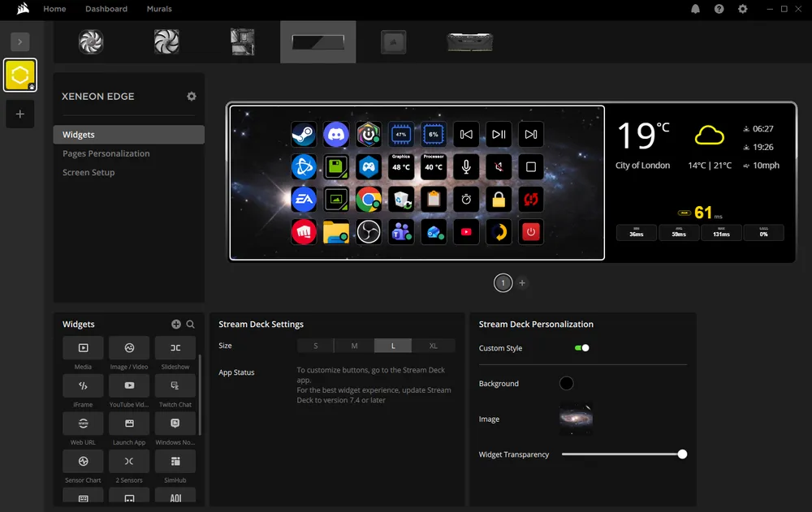This screenshot has height=512, width=812.
Task: Open the EA app icon
Action: (304, 200)
